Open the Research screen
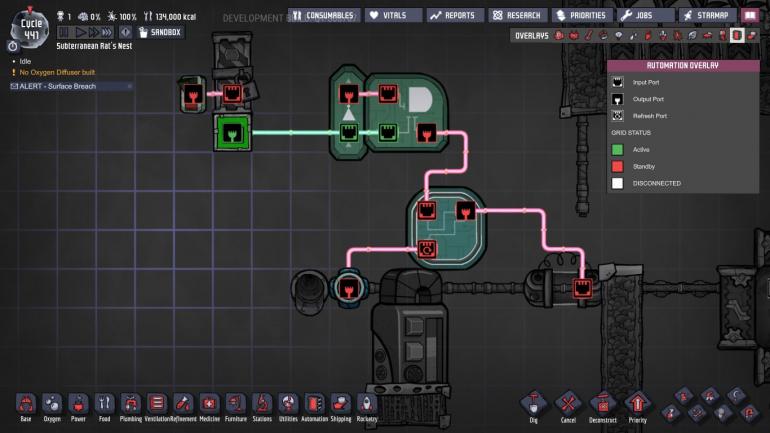This screenshot has height=433, width=770. (x=517, y=16)
